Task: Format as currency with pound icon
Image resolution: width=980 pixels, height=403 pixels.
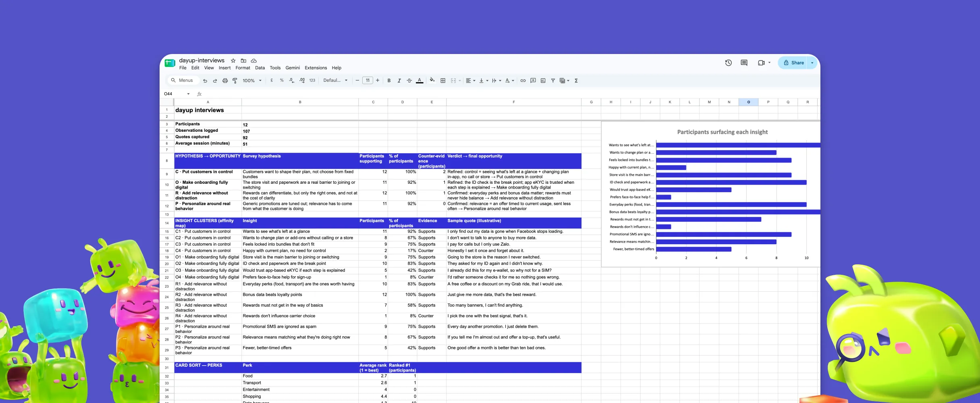Action: (x=272, y=81)
